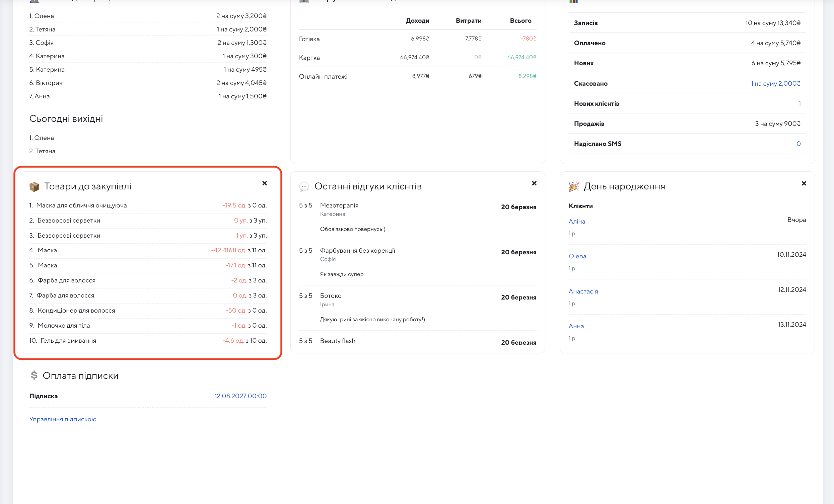Open the subscription date 12.08.2027 00:00 link
834x504 pixels.
[x=240, y=396]
